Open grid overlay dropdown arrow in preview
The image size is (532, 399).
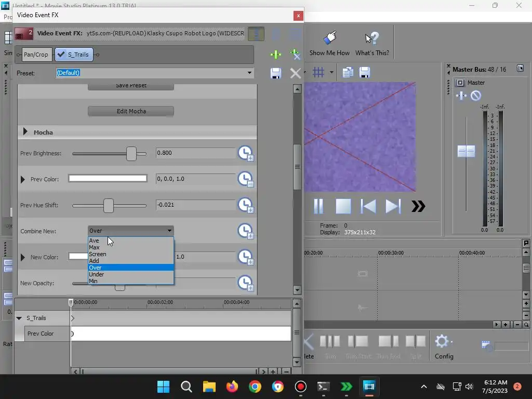point(331,72)
